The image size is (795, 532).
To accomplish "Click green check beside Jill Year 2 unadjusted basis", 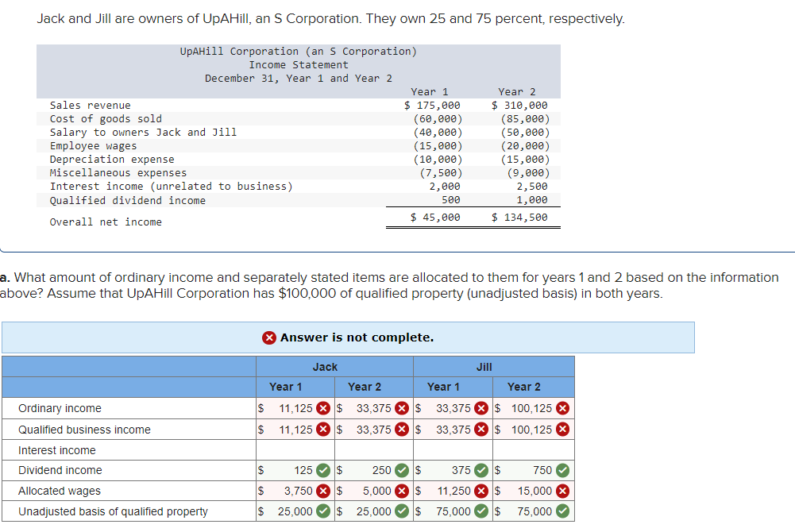I will tap(562, 511).
